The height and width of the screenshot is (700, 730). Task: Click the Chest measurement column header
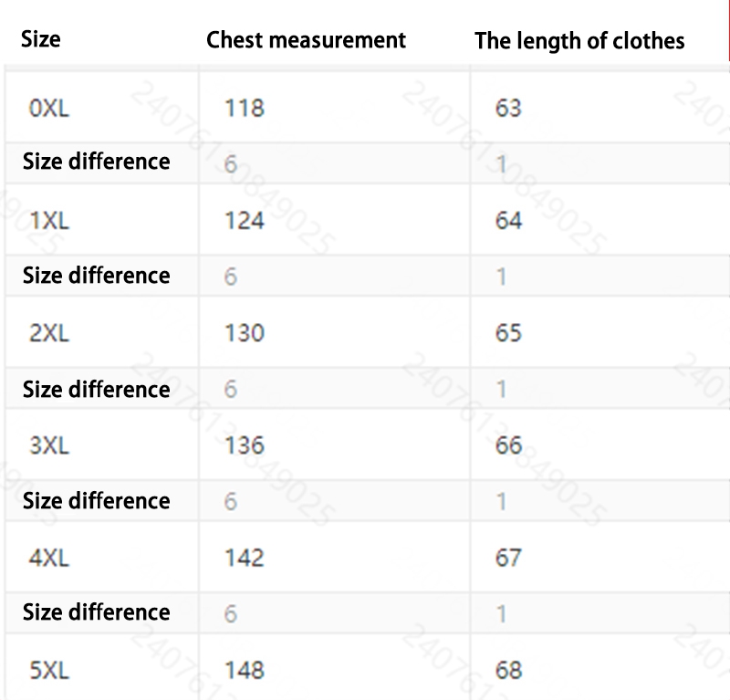(306, 40)
